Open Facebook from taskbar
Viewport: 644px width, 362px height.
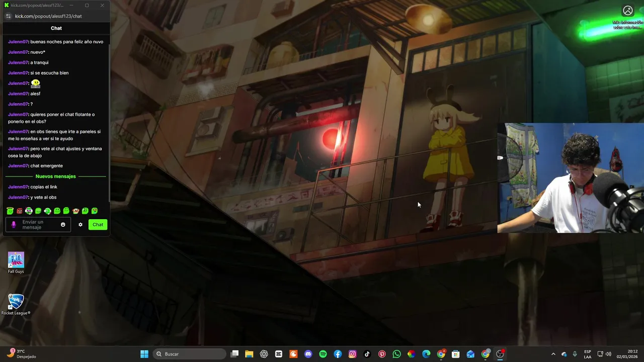click(338, 354)
